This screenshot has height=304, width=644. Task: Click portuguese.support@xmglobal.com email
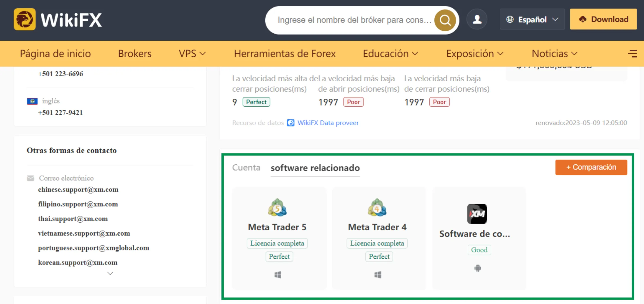click(93, 248)
